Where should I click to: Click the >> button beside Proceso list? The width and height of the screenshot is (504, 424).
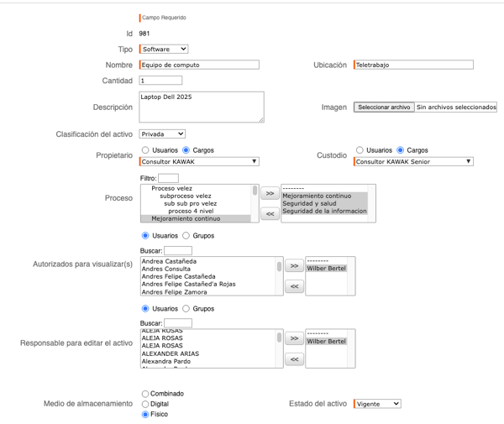tap(270, 193)
